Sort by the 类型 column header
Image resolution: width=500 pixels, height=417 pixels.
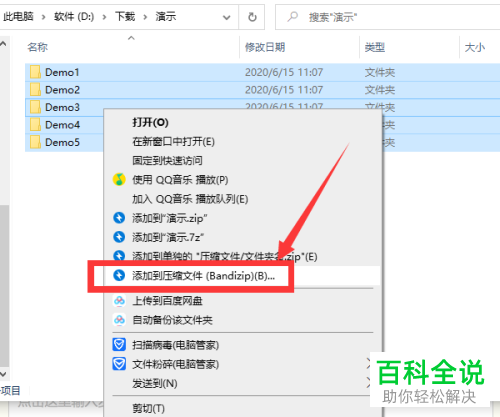coord(375,47)
